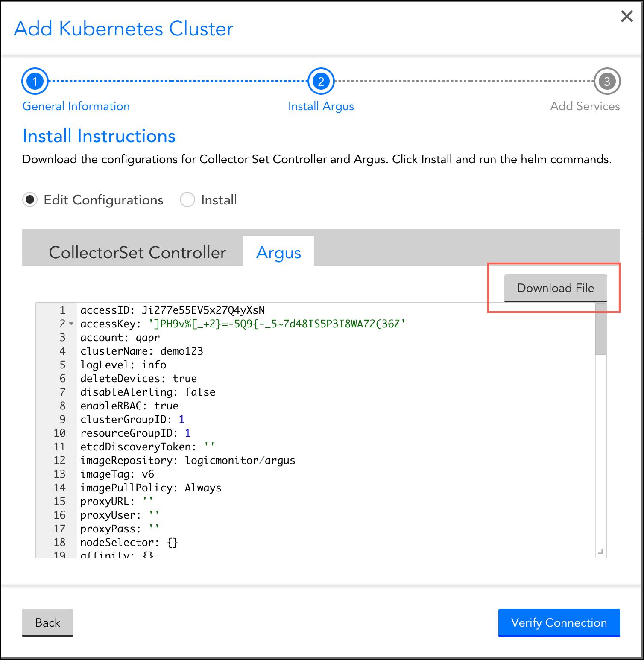The width and height of the screenshot is (644, 660).
Task: Open the Install Argus step
Action: pyautogui.click(x=321, y=106)
